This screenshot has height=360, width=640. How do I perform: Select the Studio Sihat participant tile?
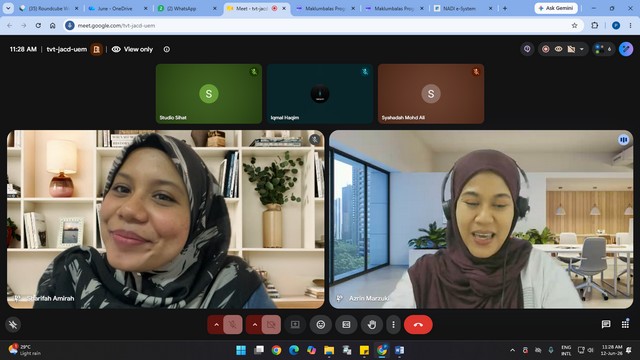click(x=209, y=93)
